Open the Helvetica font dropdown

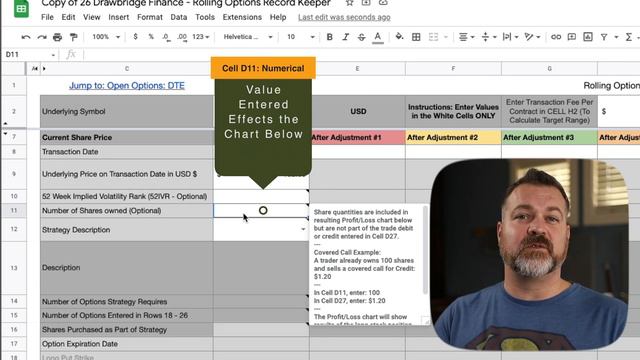tap(248, 37)
